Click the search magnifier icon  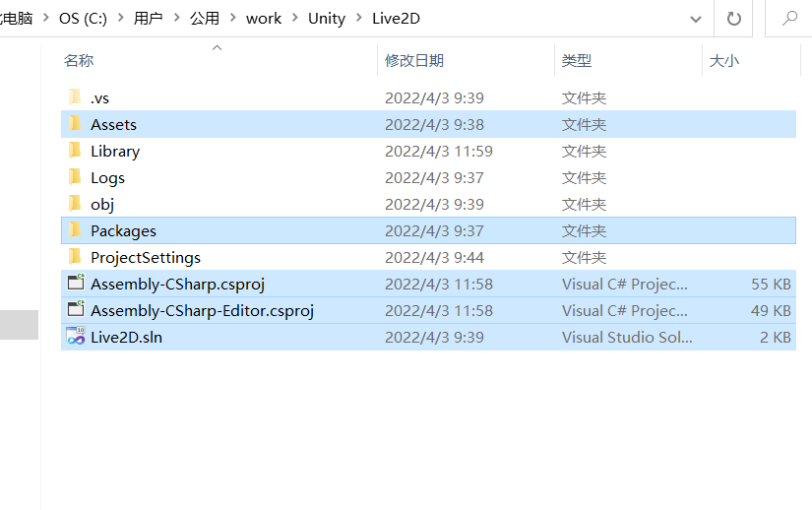tap(789, 18)
